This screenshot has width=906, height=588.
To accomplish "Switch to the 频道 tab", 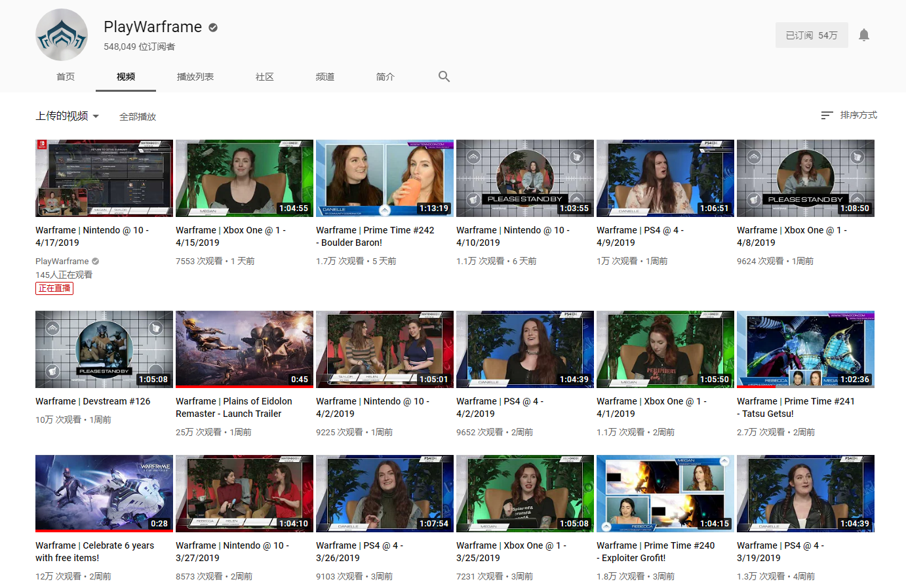I will (x=325, y=77).
